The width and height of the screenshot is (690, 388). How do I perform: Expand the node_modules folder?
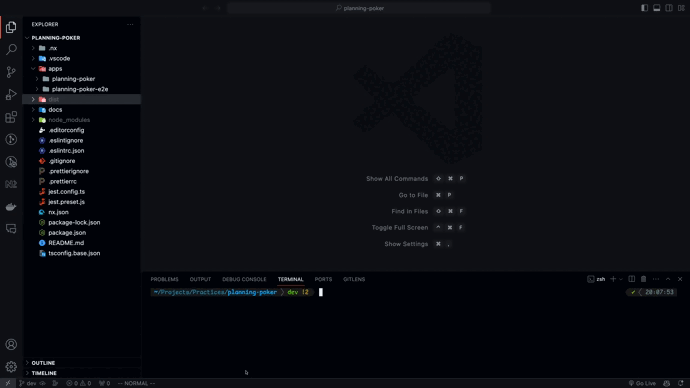click(82, 120)
